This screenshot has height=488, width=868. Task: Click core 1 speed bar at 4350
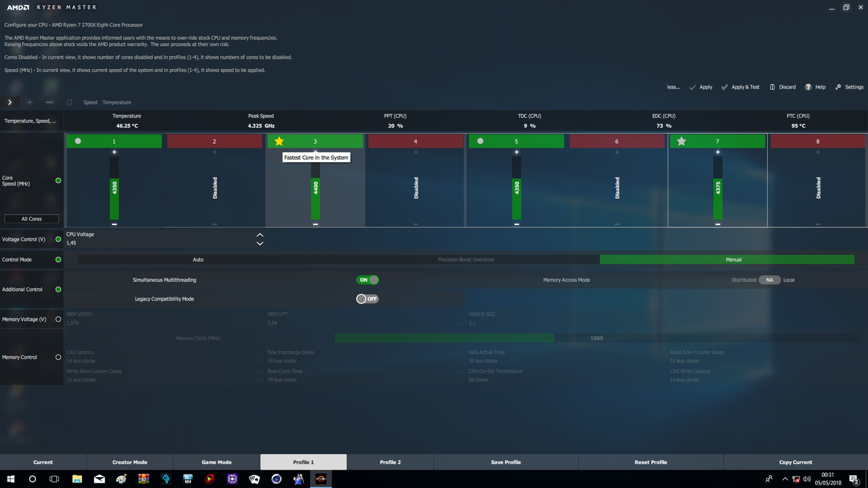pyautogui.click(x=114, y=188)
